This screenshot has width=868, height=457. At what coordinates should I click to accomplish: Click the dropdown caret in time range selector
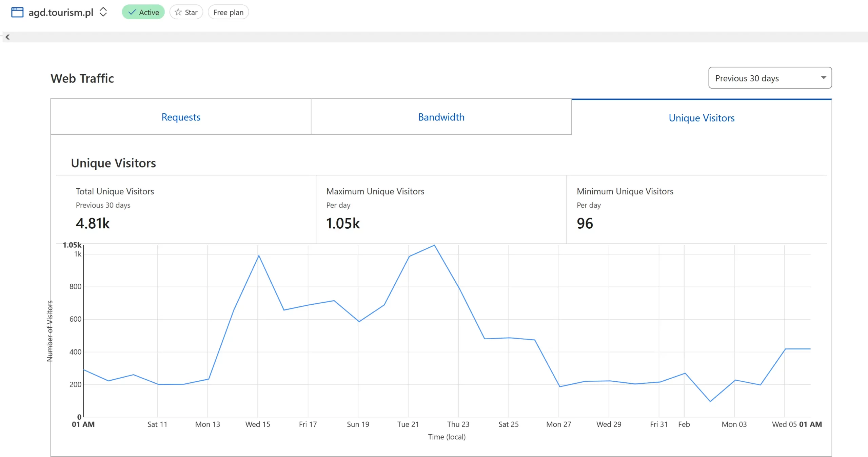[823, 78]
